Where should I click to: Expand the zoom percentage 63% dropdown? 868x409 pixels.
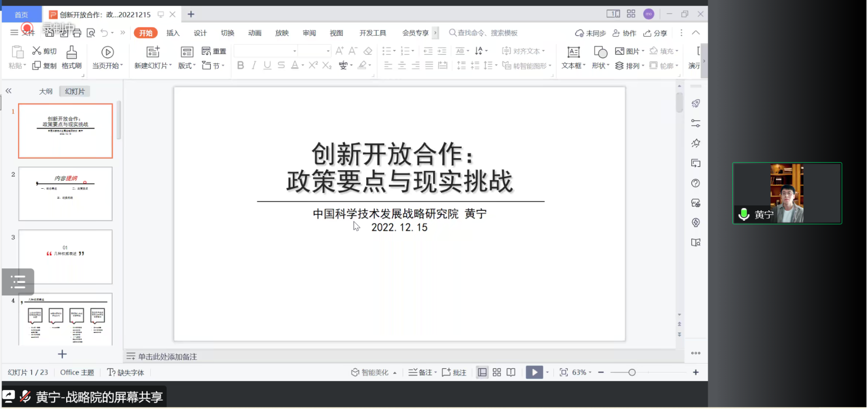[x=591, y=372]
